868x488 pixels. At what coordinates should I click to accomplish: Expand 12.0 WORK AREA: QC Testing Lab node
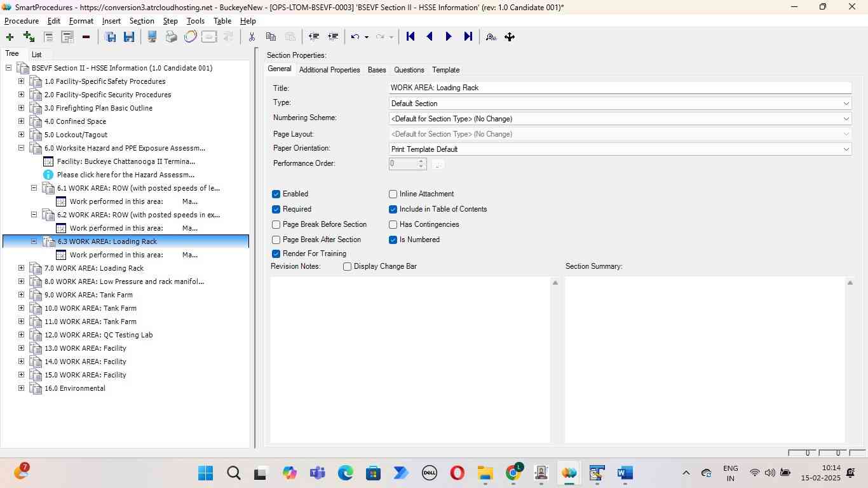(21, 335)
